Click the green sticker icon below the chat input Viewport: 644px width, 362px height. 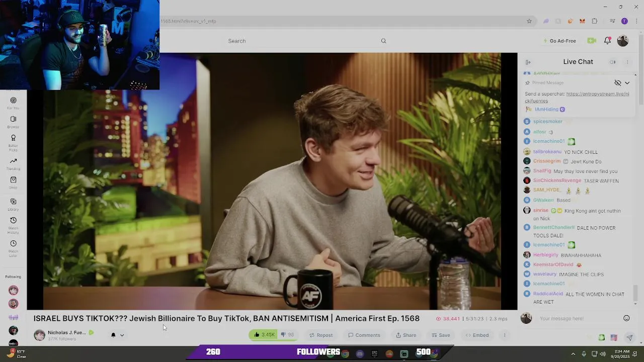coord(602,338)
